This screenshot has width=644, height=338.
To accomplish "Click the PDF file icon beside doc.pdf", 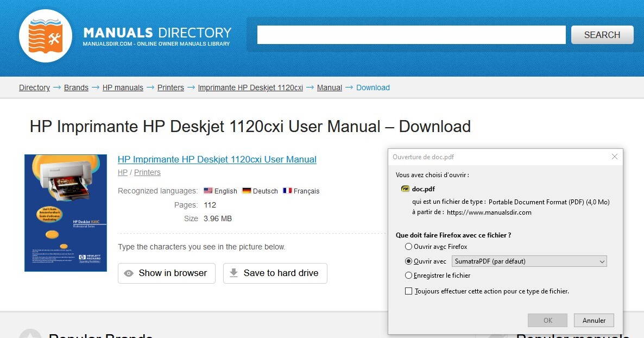I will (x=406, y=189).
